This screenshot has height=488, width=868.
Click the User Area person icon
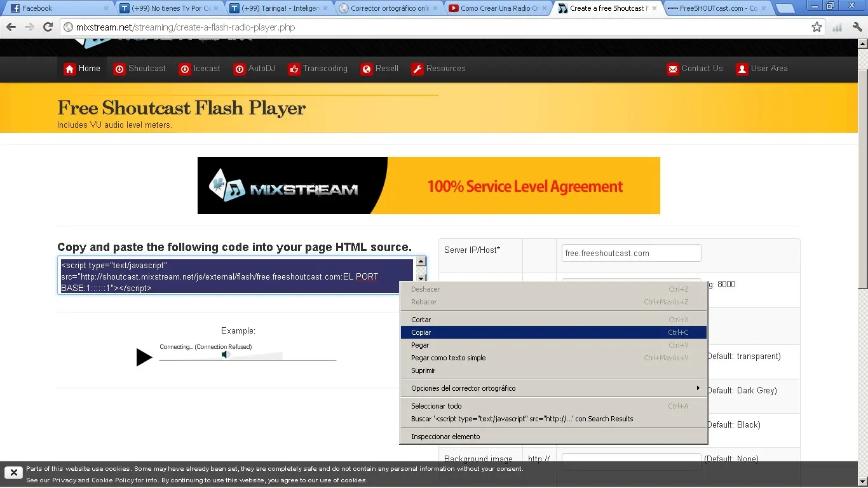tap(742, 69)
